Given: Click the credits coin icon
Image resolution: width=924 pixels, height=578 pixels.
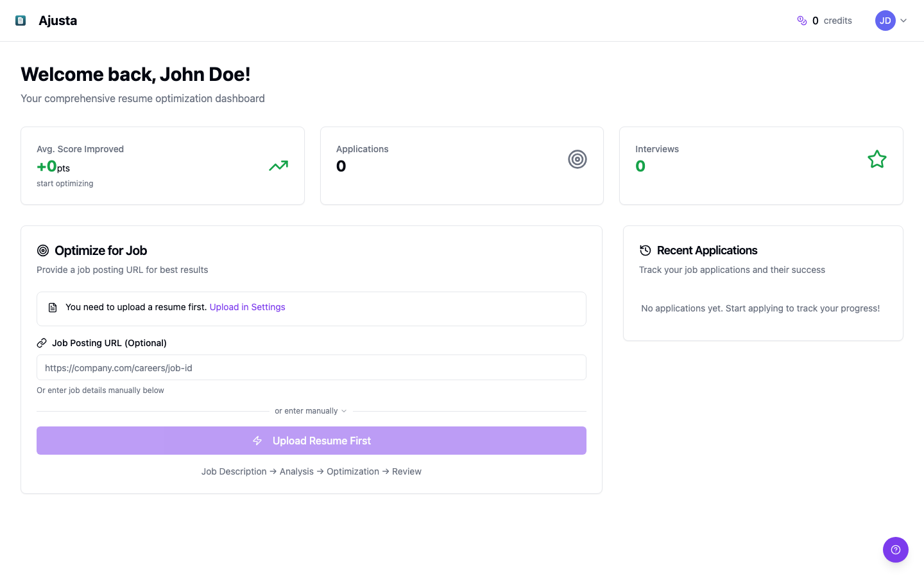Looking at the screenshot, I should pyautogui.click(x=801, y=20).
